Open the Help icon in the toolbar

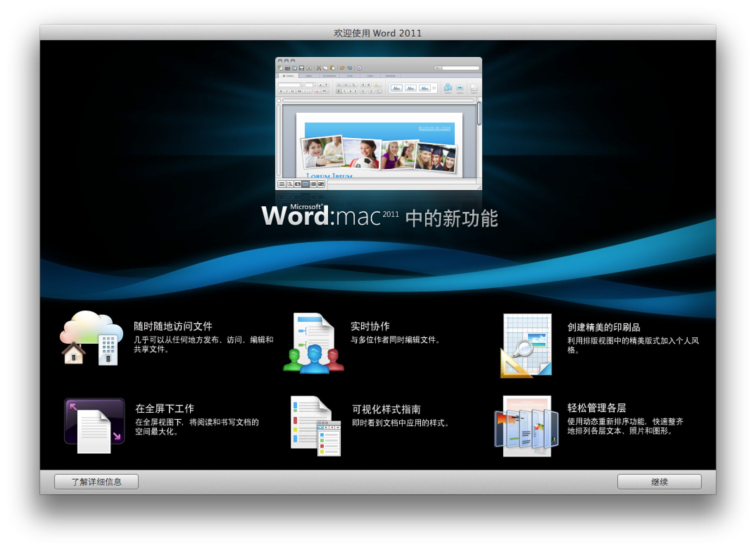pyautogui.click(x=360, y=68)
